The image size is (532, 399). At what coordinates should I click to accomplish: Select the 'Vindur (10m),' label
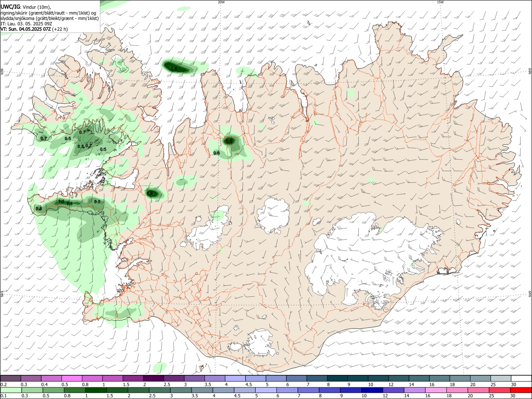pyautogui.click(x=37, y=7)
